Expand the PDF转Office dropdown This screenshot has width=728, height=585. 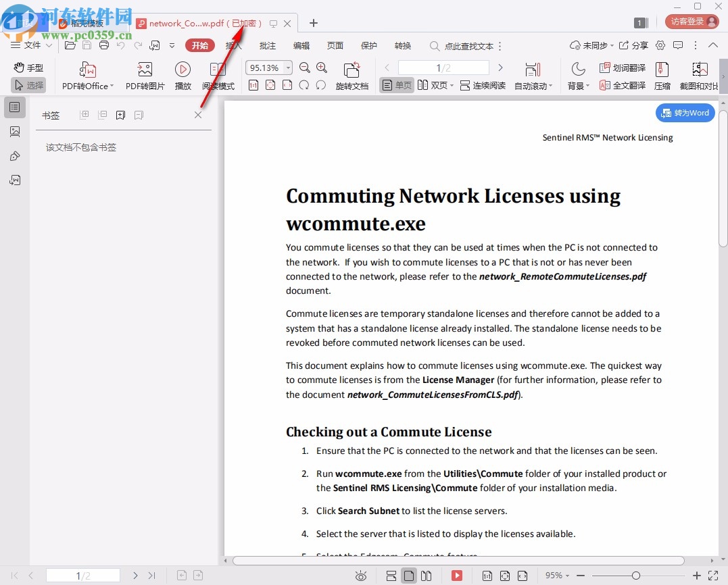(112, 86)
